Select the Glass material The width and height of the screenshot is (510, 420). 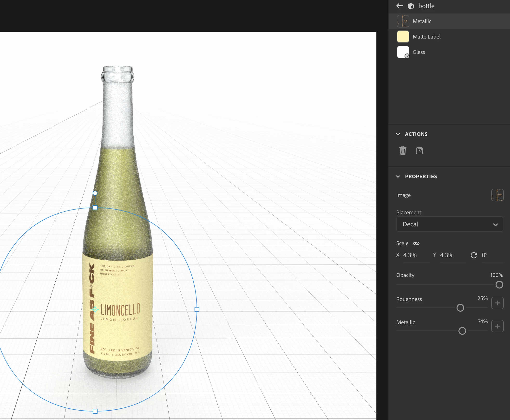click(x=418, y=52)
